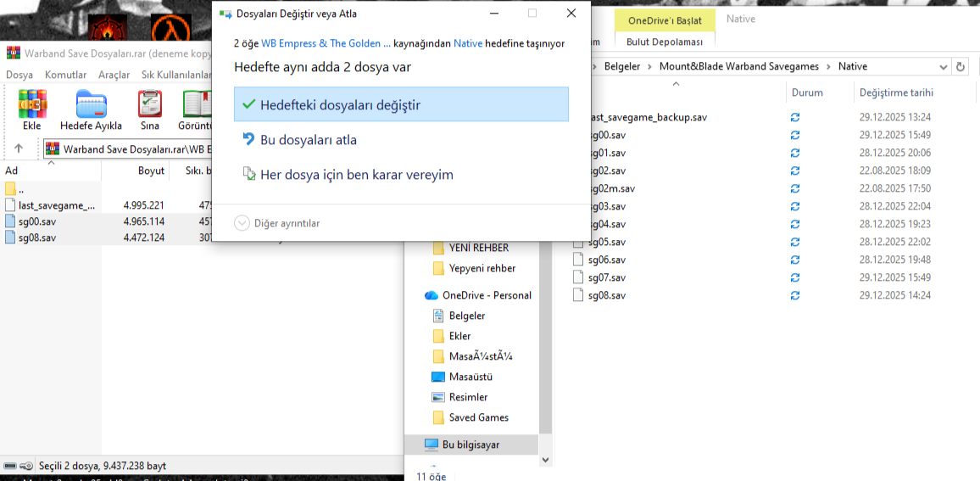Click the Hedefe Ayıkla extract icon

tap(92, 110)
